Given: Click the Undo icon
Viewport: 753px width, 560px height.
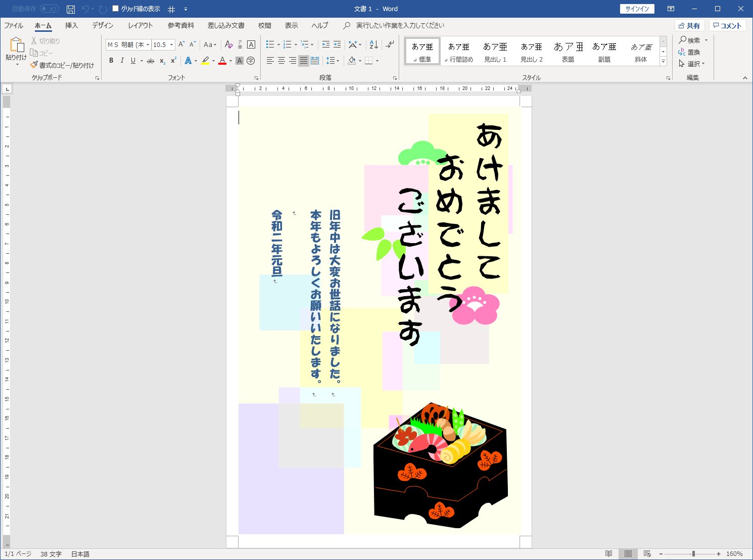Looking at the screenshot, I should click(84, 9).
